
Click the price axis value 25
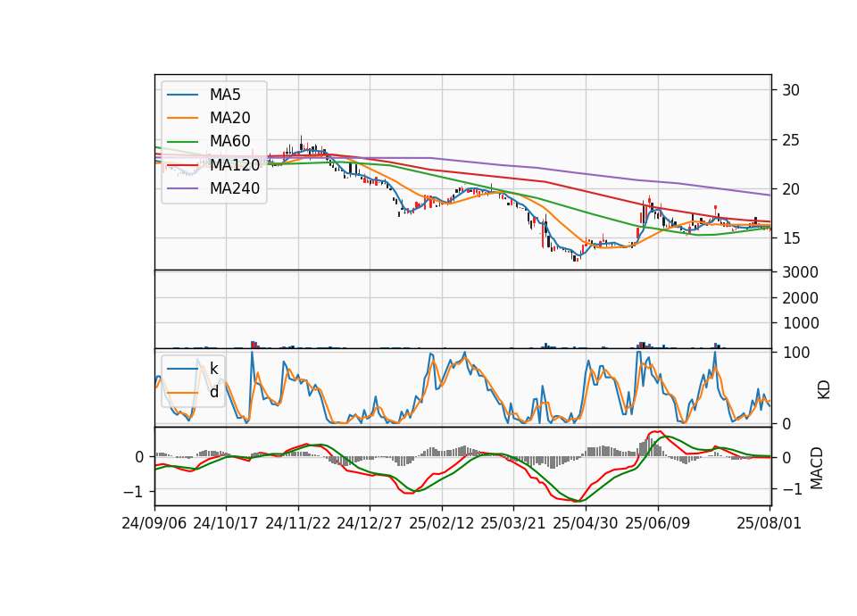(x=790, y=140)
